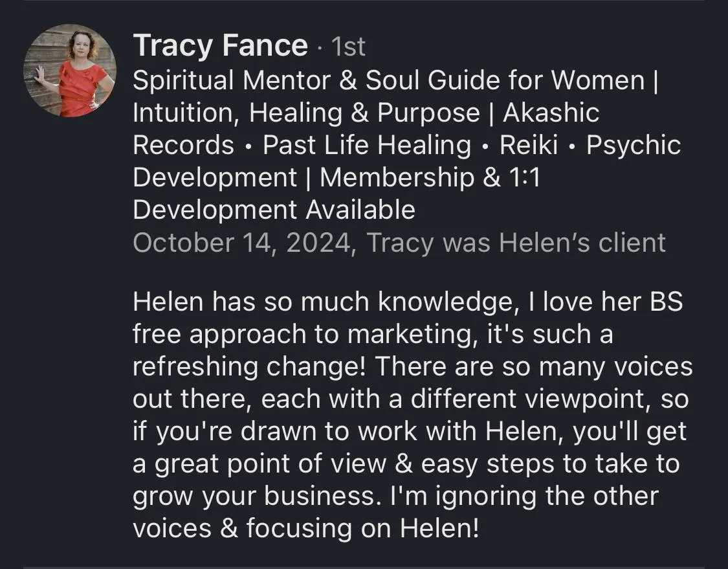Click "Spiritual Mentor & Soul Guide for Women" headline
This screenshot has width=728, height=569.
coord(388,80)
